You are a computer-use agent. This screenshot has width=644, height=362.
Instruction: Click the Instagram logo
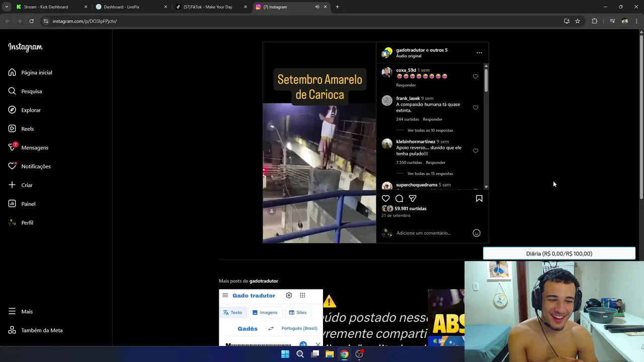pyautogui.click(x=25, y=47)
